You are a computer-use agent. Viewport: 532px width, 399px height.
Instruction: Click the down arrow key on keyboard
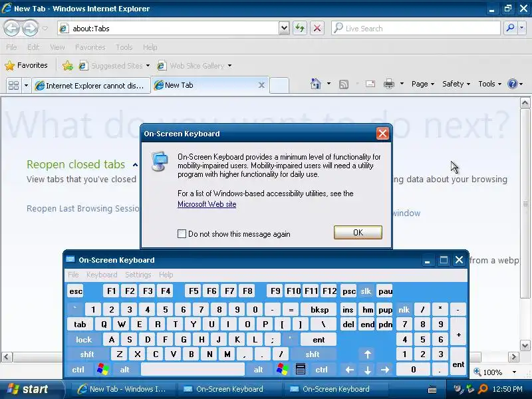coord(368,370)
